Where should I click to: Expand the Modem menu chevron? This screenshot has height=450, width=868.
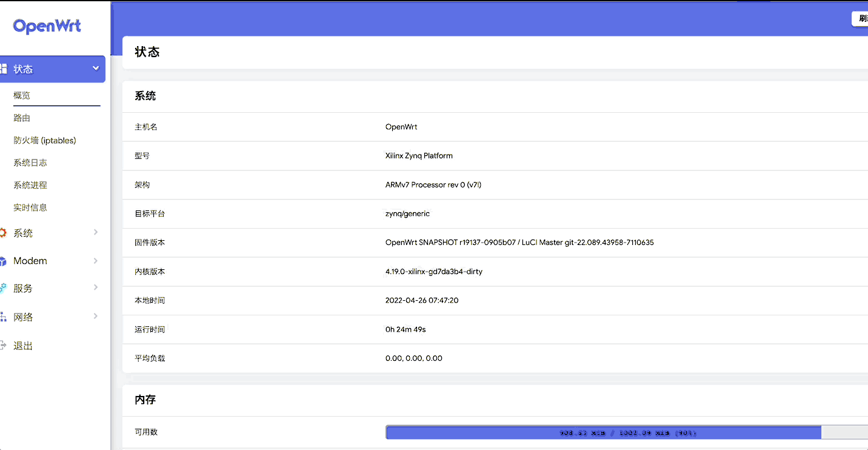[96, 261]
